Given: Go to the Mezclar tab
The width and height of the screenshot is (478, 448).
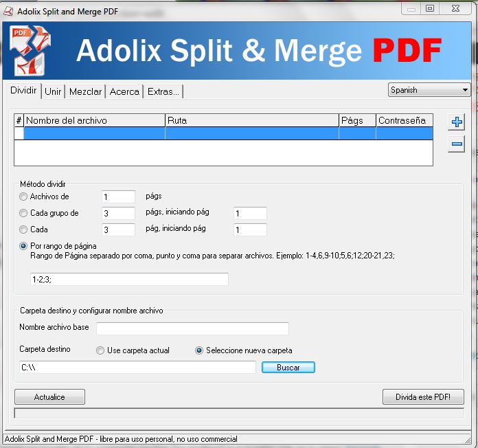Looking at the screenshot, I should point(85,91).
